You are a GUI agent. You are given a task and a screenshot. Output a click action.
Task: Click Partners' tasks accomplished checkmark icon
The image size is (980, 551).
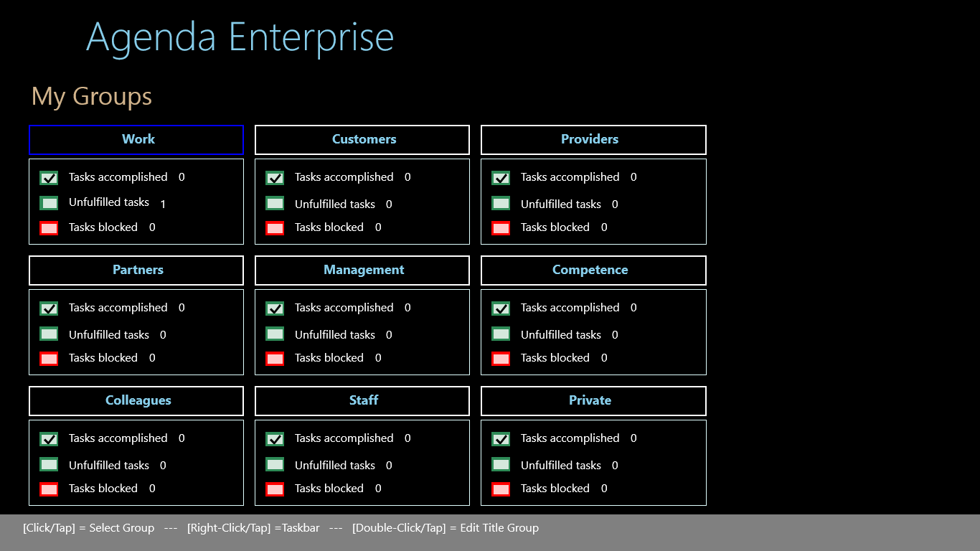(49, 309)
